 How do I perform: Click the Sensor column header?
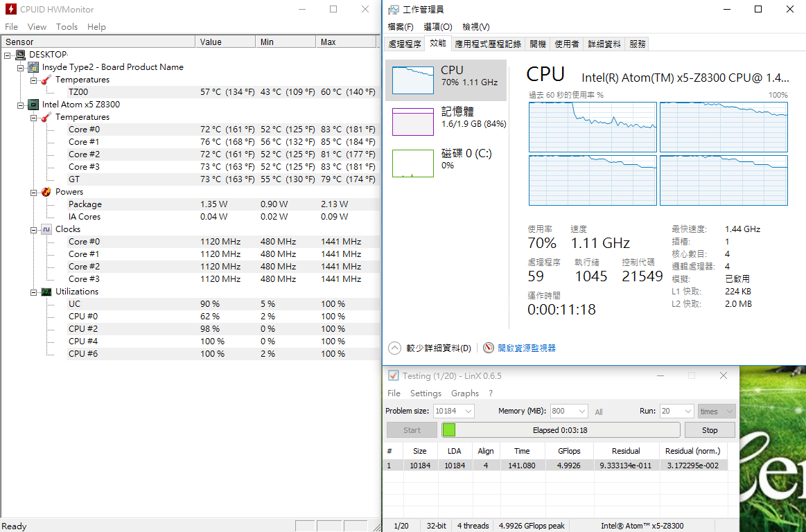(x=98, y=42)
